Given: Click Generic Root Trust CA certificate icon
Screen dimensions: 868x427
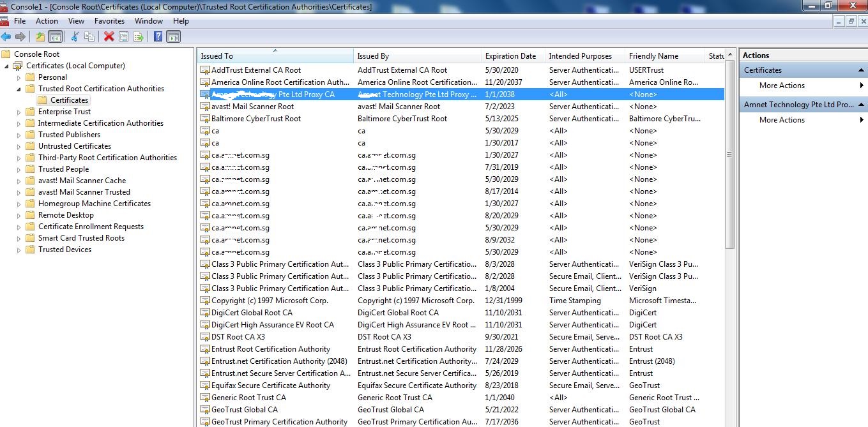Looking at the screenshot, I should pos(204,398).
